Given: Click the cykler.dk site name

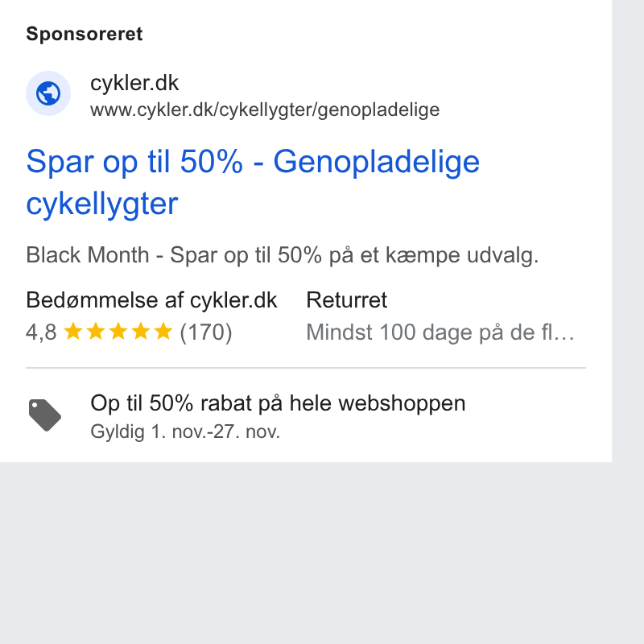Looking at the screenshot, I should click(134, 83).
